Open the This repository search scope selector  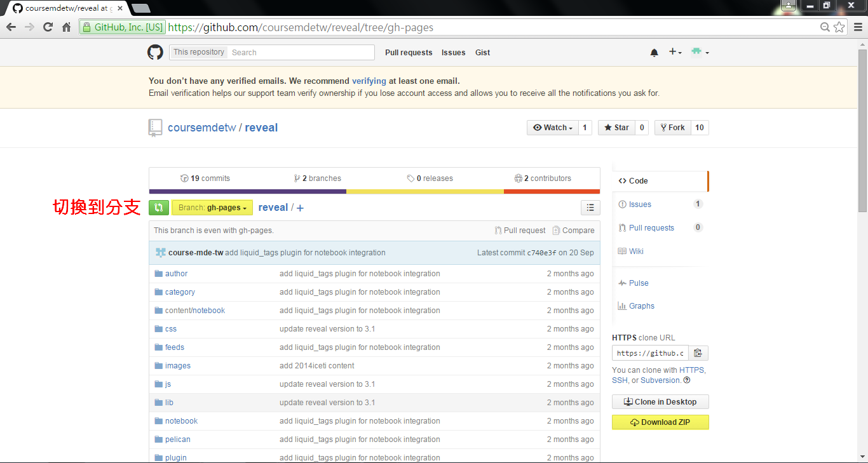(x=199, y=52)
